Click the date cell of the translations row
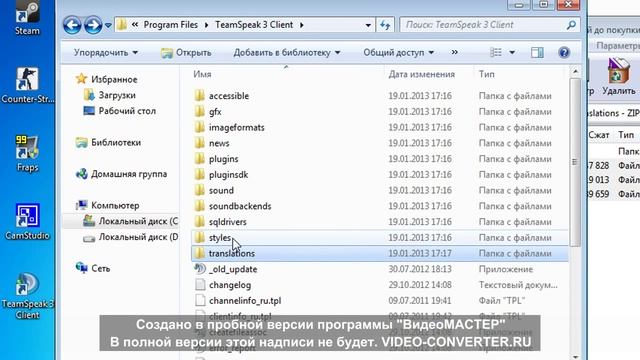 tap(420, 253)
